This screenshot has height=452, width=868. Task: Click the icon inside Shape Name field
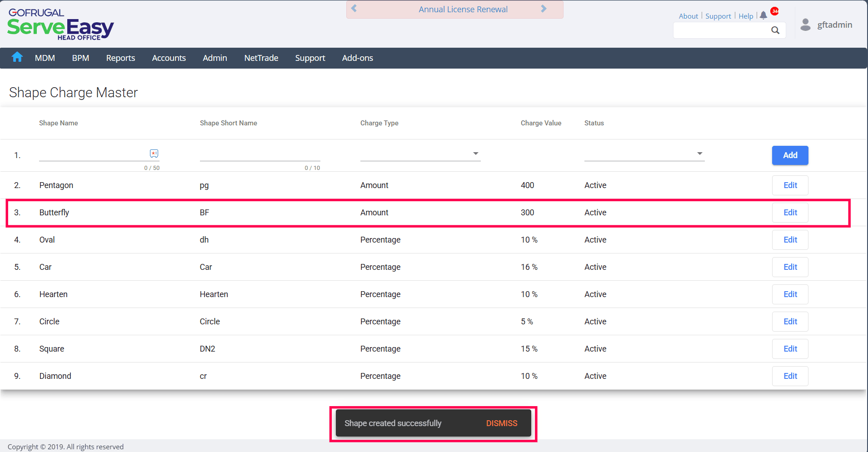point(154,154)
